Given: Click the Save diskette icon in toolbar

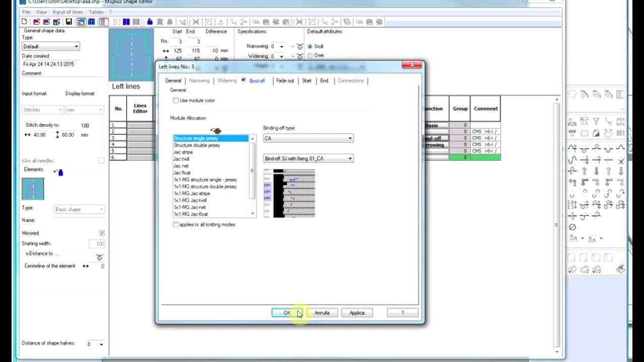Looking at the screenshot, I should [69, 22].
